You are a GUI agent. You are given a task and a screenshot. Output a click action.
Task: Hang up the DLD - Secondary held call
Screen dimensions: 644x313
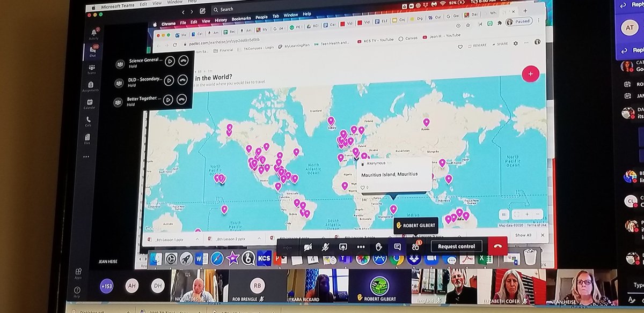(182, 80)
